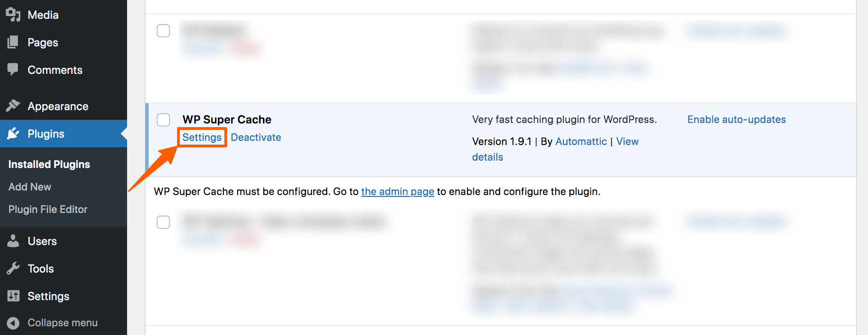Open Installed Plugins from the submenu
The height and width of the screenshot is (335, 868).
pos(49,164)
